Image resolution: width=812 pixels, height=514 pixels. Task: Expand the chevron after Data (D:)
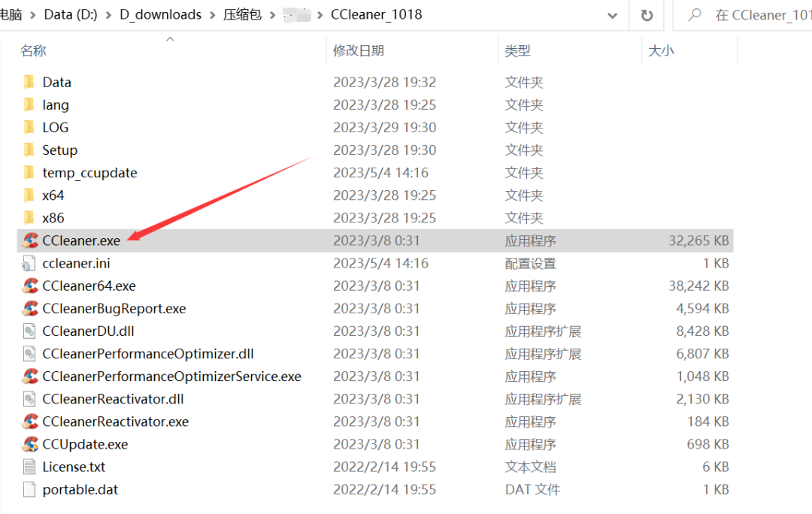click(109, 15)
